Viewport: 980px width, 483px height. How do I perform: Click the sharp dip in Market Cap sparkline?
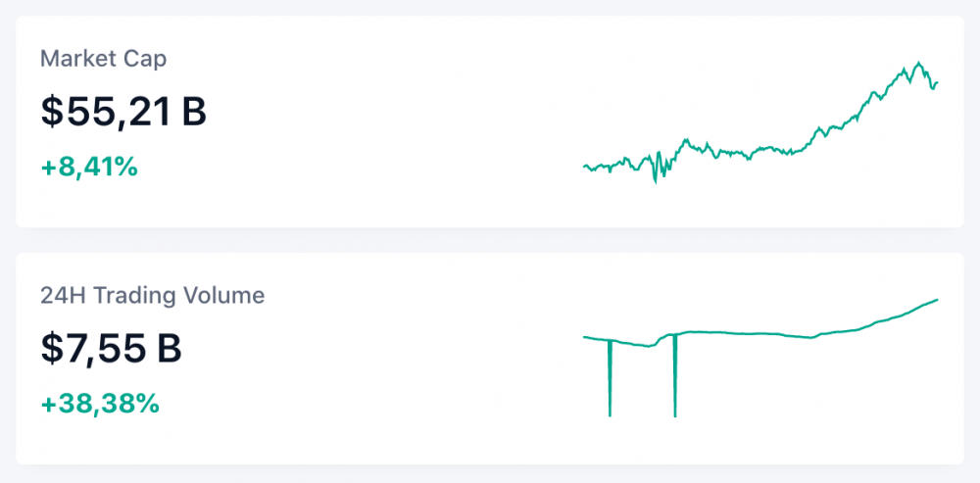[x=656, y=179]
